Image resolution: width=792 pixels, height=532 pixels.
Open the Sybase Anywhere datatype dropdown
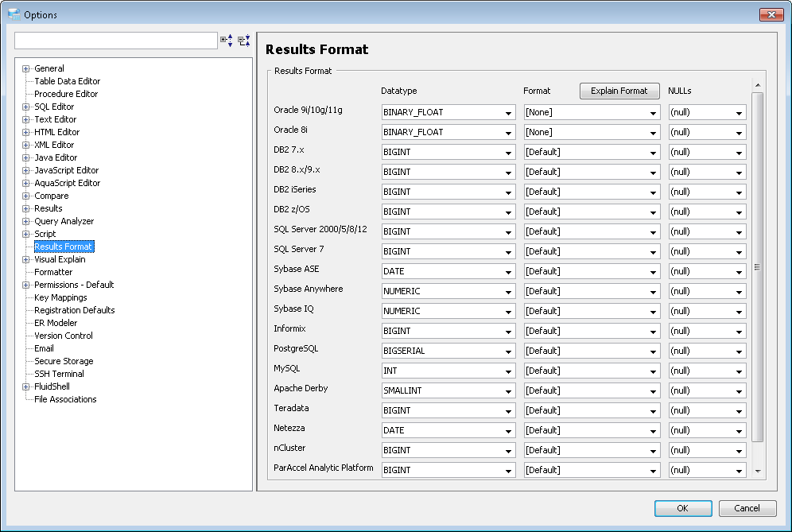click(448, 291)
